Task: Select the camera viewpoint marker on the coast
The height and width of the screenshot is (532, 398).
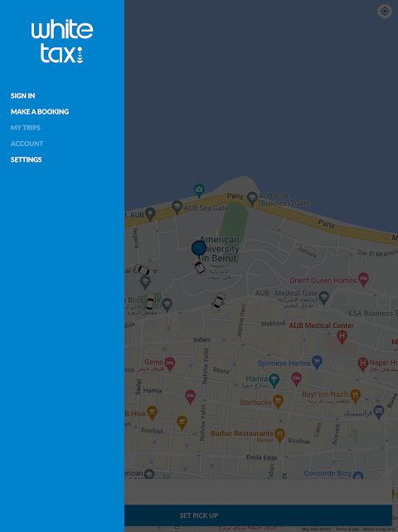Action: pos(199,190)
